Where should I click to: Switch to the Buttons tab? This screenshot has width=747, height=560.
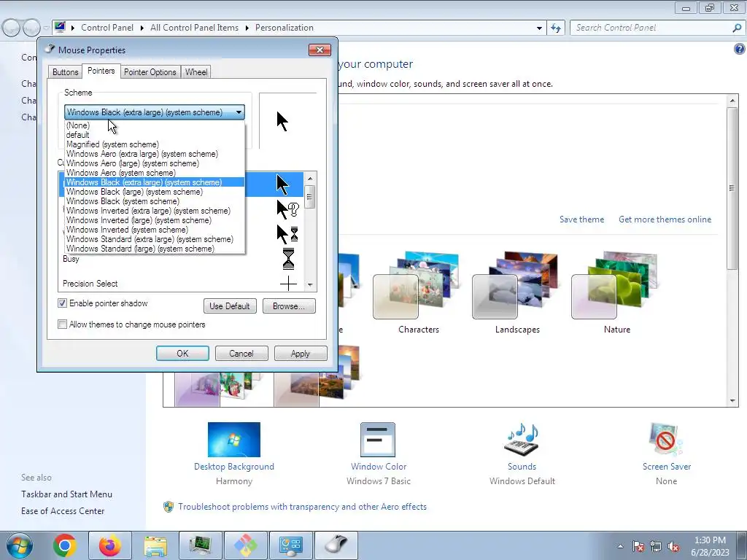tap(65, 72)
